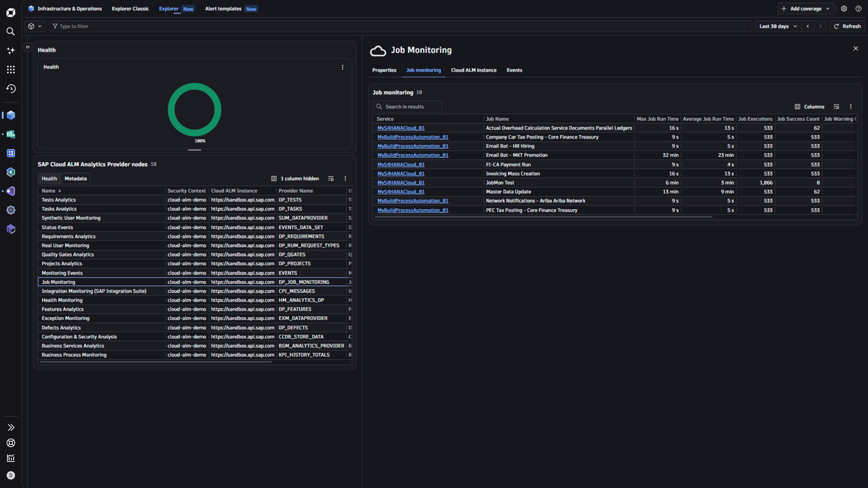
Task: Close the Job Monitoring detail panel
Action: click(856, 48)
